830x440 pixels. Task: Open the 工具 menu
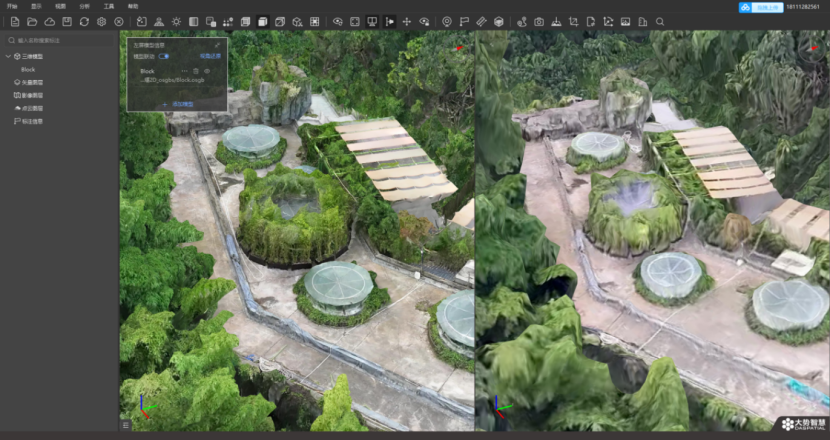tap(109, 6)
